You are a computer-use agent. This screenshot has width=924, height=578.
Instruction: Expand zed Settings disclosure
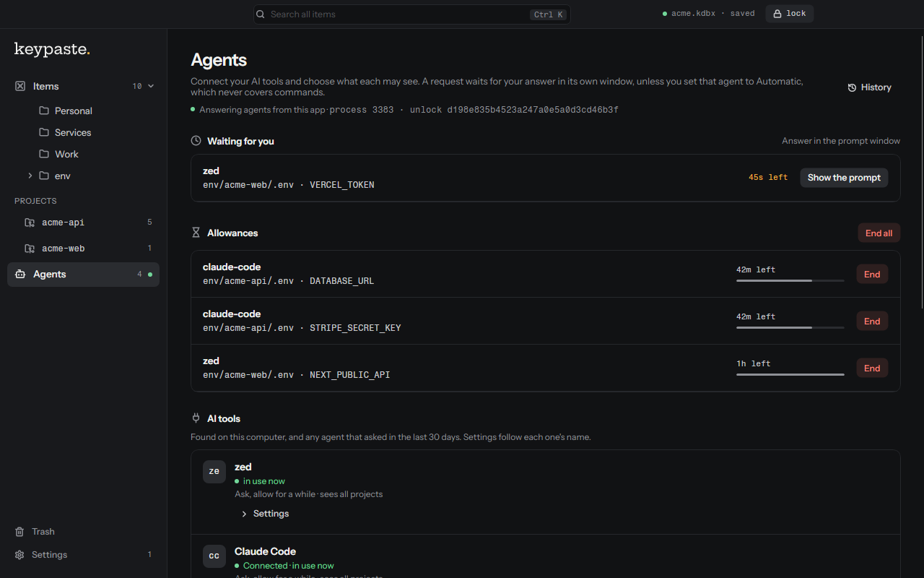pyautogui.click(x=265, y=514)
